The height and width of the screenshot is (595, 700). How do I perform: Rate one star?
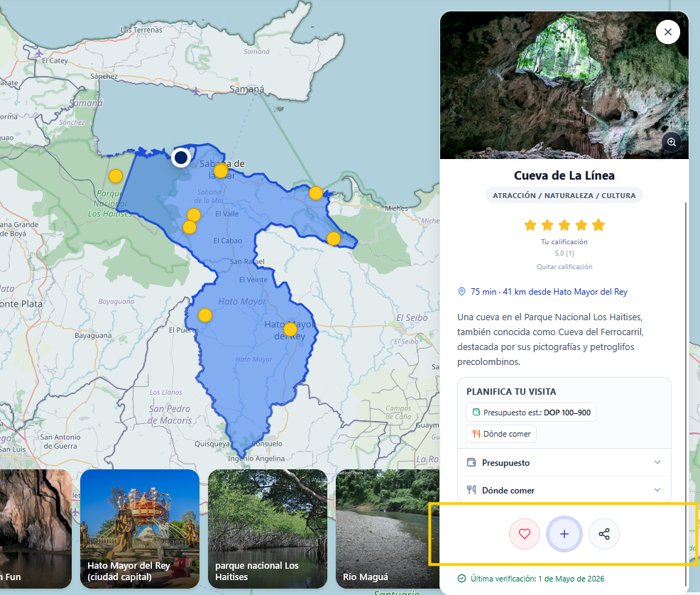tap(530, 225)
